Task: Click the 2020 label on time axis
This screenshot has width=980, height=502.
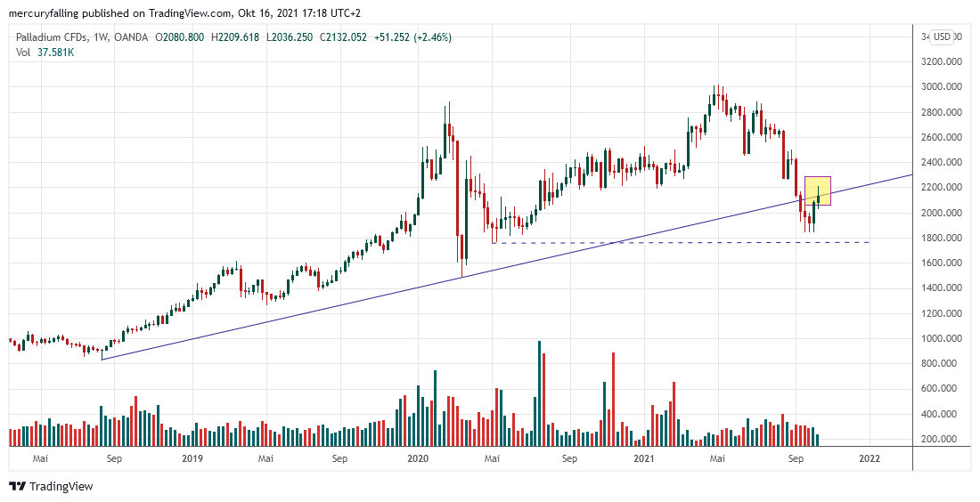Action: (x=418, y=459)
